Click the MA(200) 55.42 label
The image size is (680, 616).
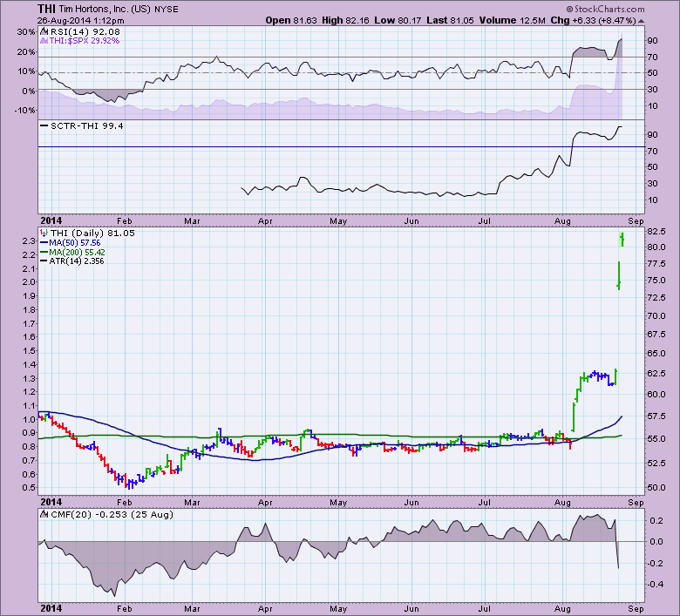(x=77, y=253)
